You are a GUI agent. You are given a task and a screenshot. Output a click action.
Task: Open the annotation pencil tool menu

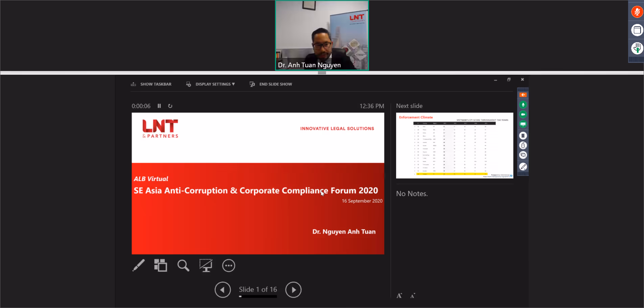coord(523,166)
